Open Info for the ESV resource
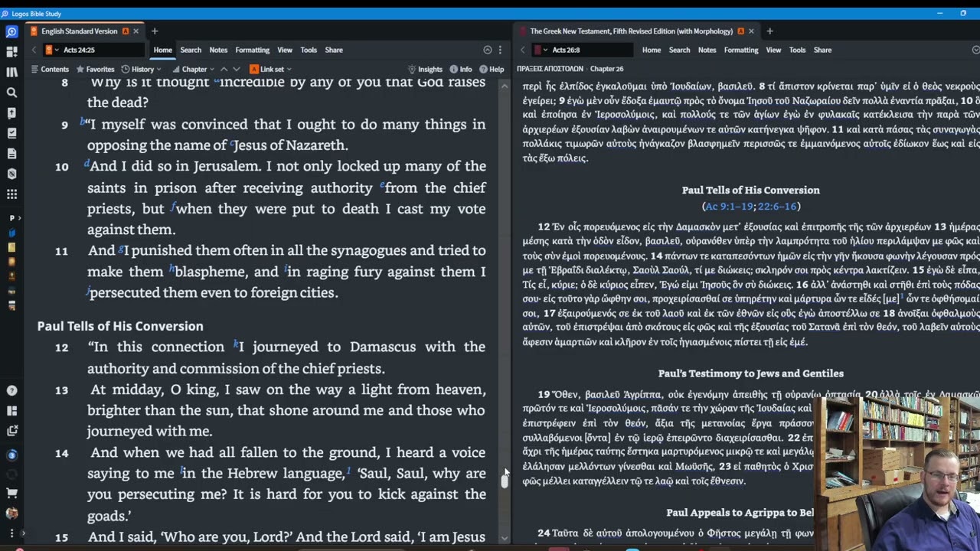 point(460,69)
